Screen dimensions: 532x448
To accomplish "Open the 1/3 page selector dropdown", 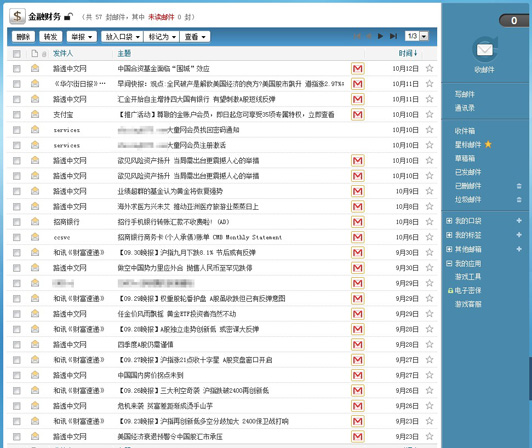I will (x=424, y=36).
